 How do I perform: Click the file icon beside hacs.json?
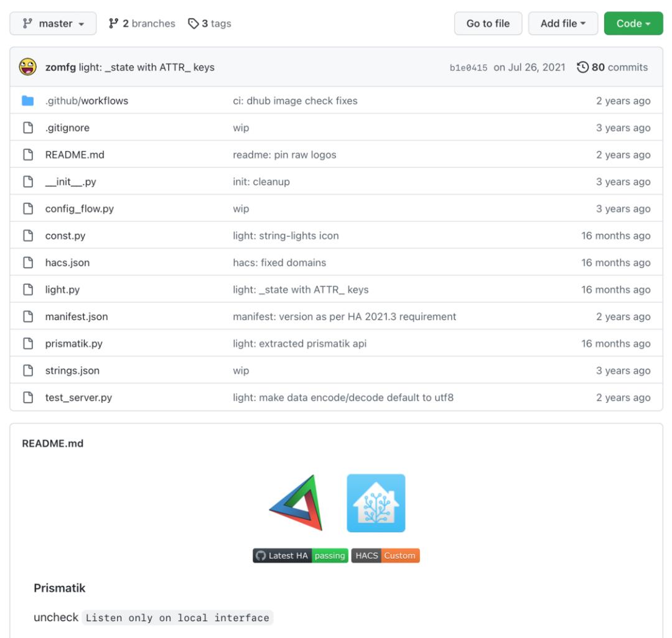tap(28, 262)
